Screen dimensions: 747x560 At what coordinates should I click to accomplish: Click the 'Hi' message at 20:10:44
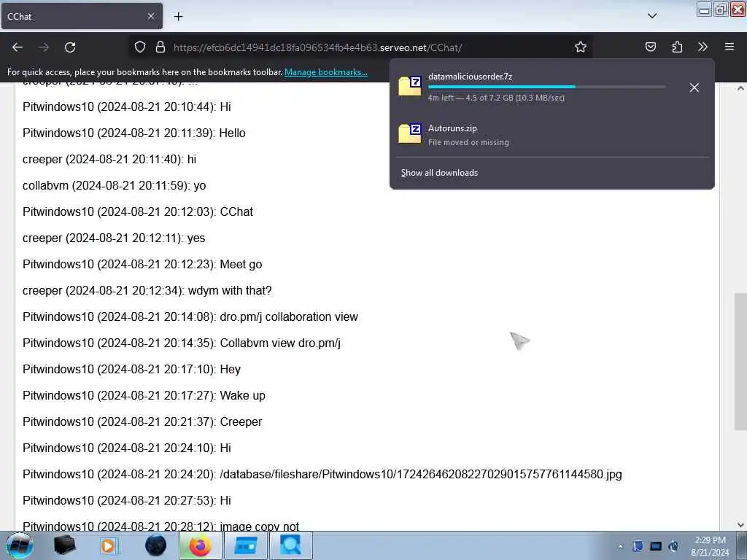127,106
